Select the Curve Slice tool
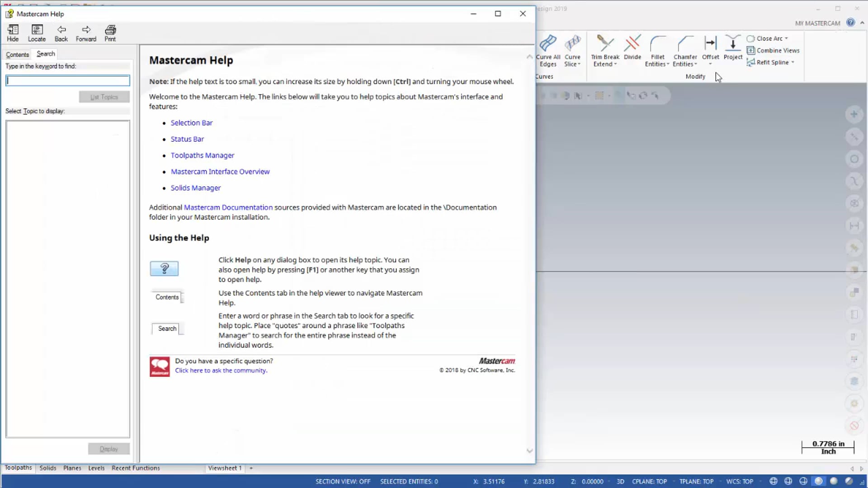Viewport: 868px width, 488px height. 572,50
